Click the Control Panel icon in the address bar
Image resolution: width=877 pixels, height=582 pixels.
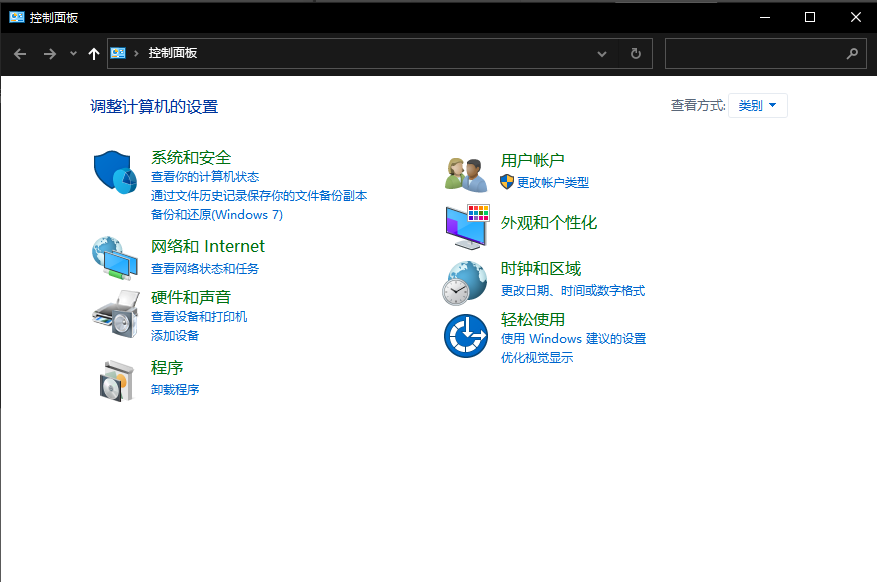pyautogui.click(x=120, y=53)
